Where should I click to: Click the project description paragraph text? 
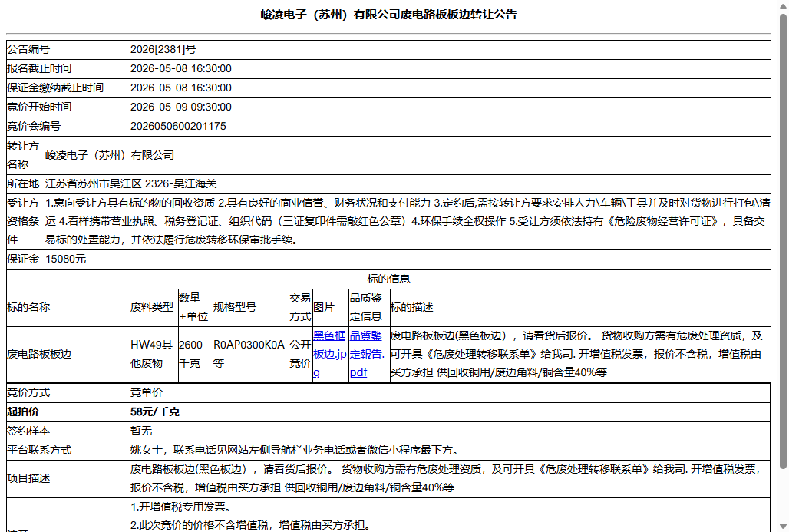pyautogui.click(x=447, y=479)
